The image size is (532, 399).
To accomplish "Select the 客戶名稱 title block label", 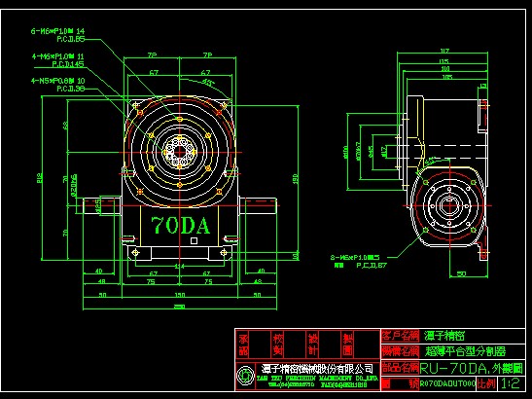I will tap(401, 336).
